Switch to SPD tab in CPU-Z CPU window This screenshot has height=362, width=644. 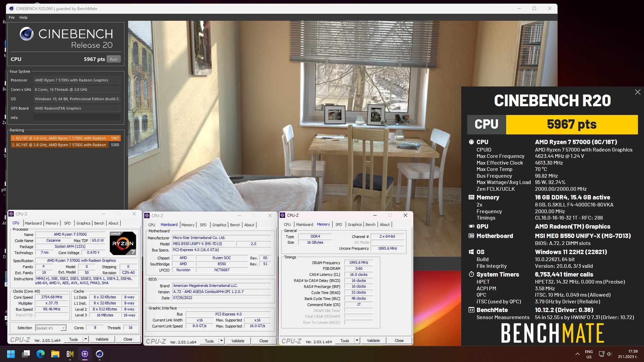click(67, 223)
